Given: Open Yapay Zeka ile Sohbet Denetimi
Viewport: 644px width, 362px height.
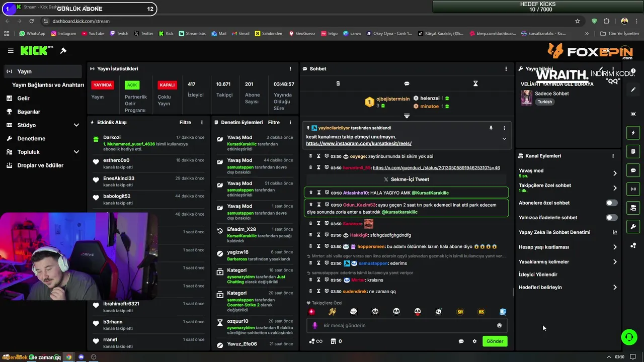Looking at the screenshot, I should coord(568,232).
